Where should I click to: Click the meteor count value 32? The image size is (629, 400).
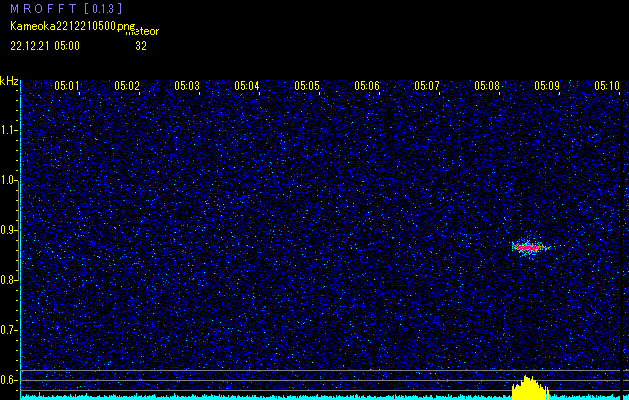[141, 46]
